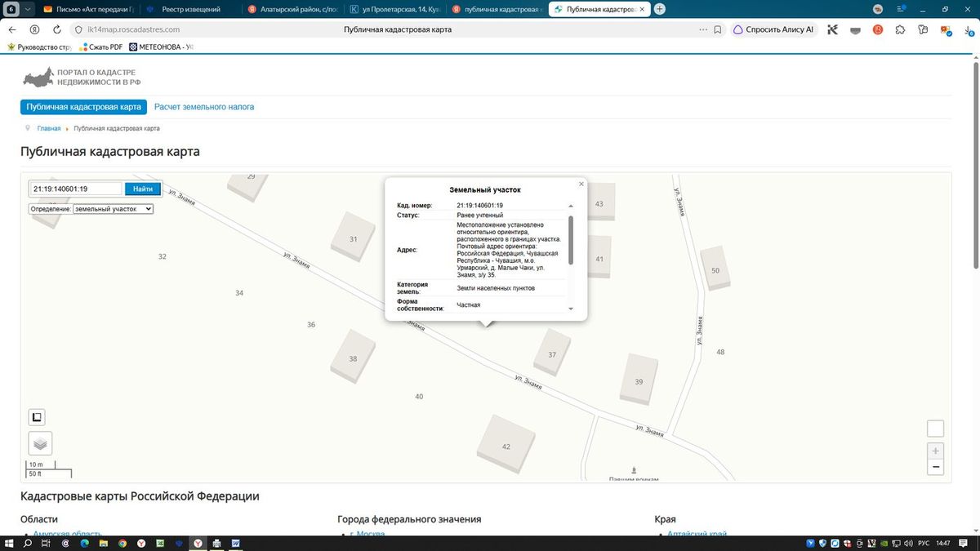Image resolution: width=980 pixels, height=551 pixels.
Task: Click the Ранее учтенный status text
Action: [480, 215]
